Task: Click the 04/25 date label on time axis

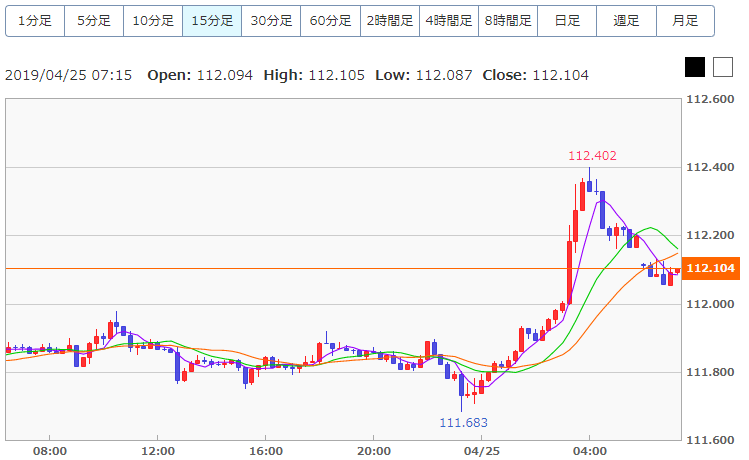Action: point(482,451)
